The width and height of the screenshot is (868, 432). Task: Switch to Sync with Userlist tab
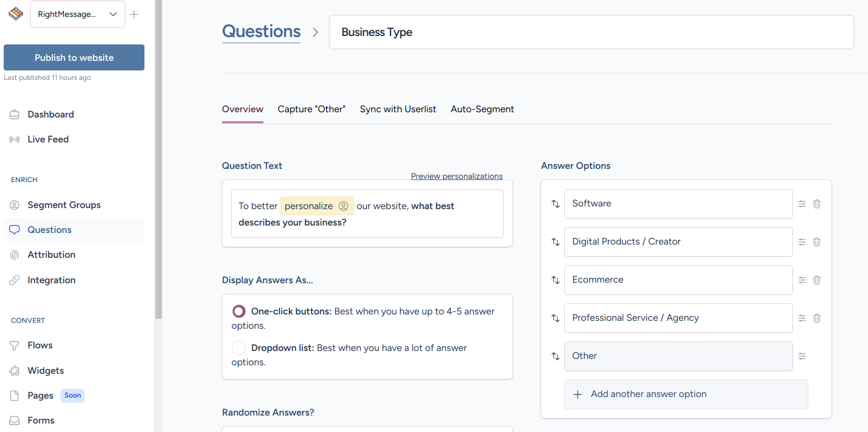tap(398, 109)
